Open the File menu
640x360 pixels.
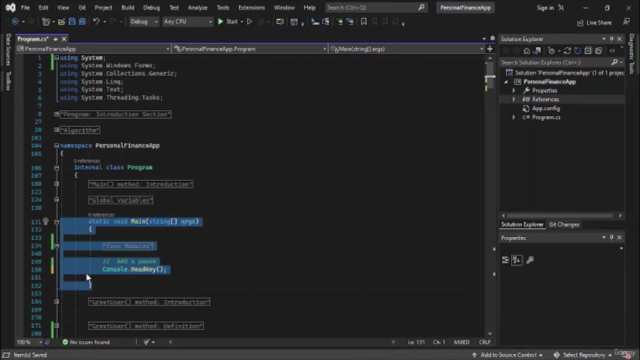[x=25, y=8]
